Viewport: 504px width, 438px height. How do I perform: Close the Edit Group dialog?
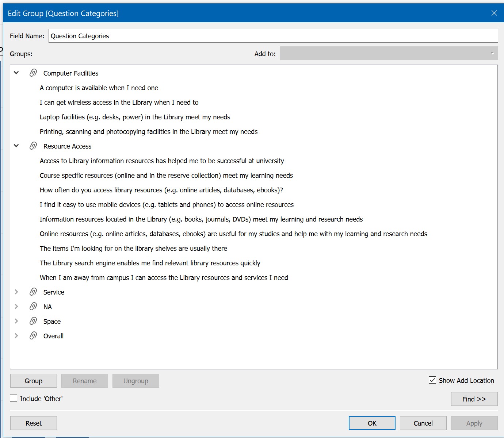pos(494,13)
